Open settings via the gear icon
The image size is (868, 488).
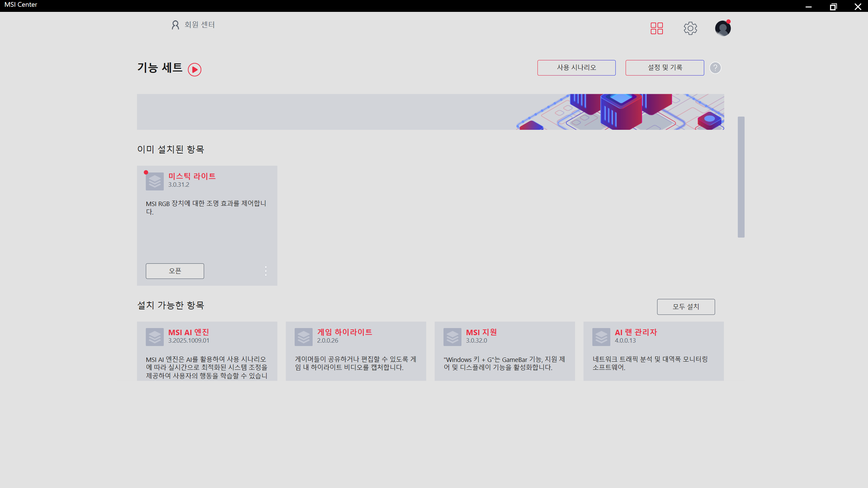click(690, 28)
